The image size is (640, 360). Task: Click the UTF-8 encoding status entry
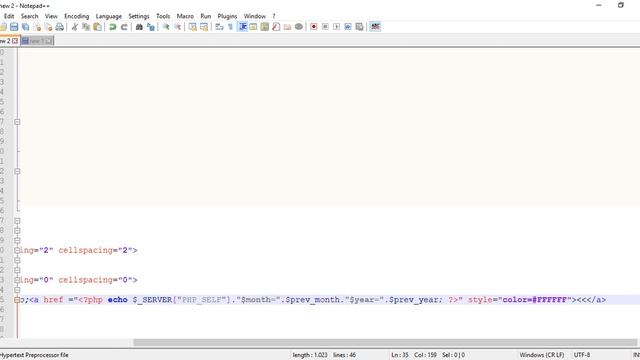click(x=582, y=355)
